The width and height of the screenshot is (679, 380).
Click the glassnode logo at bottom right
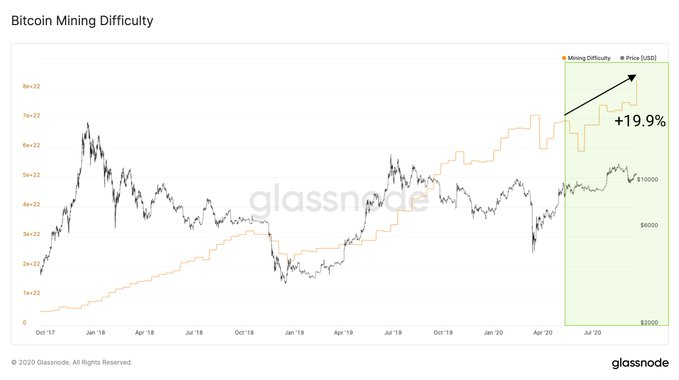pos(640,363)
